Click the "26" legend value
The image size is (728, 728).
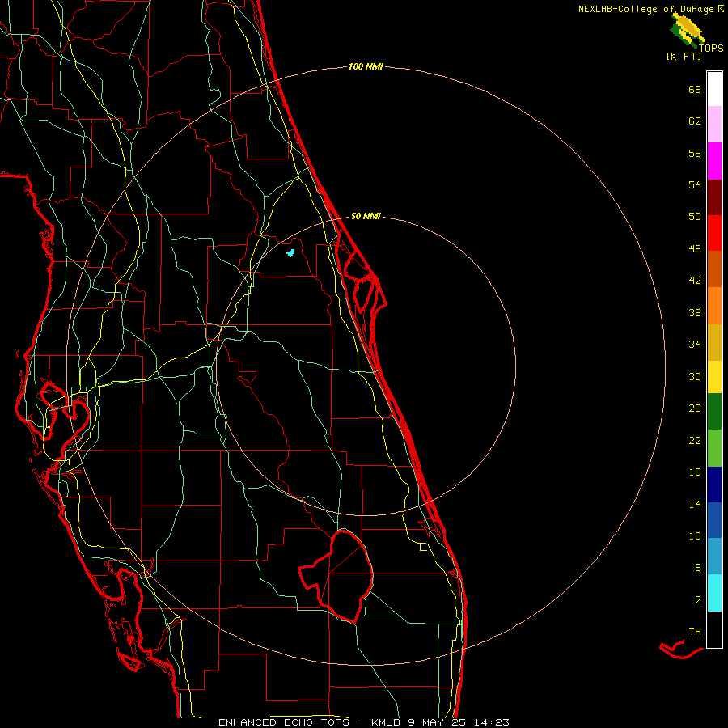pyautogui.click(x=695, y=408)
